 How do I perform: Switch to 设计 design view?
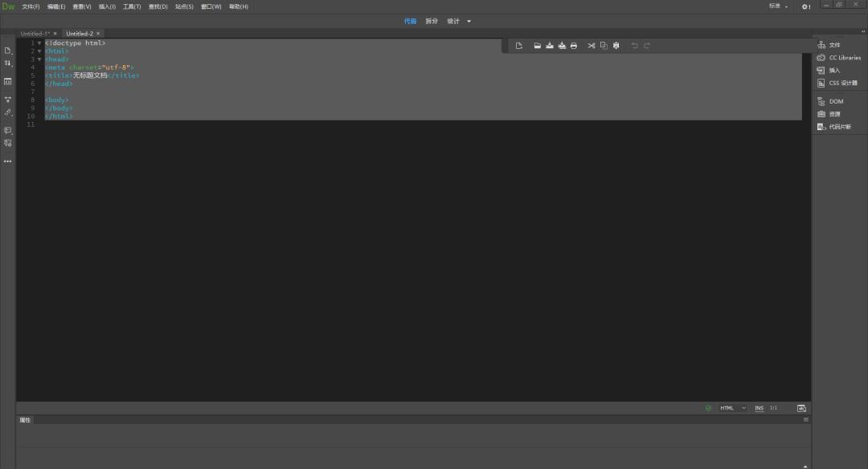point(453,22)
